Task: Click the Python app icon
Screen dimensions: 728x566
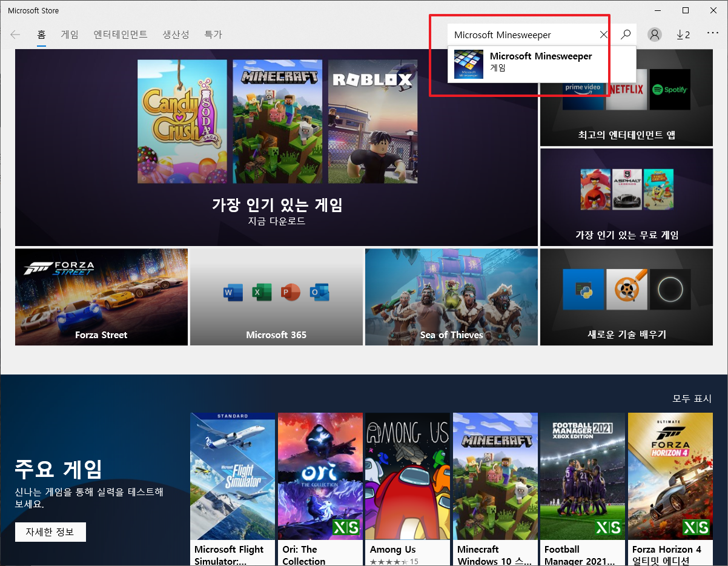Action: click(x=583, y=290)
